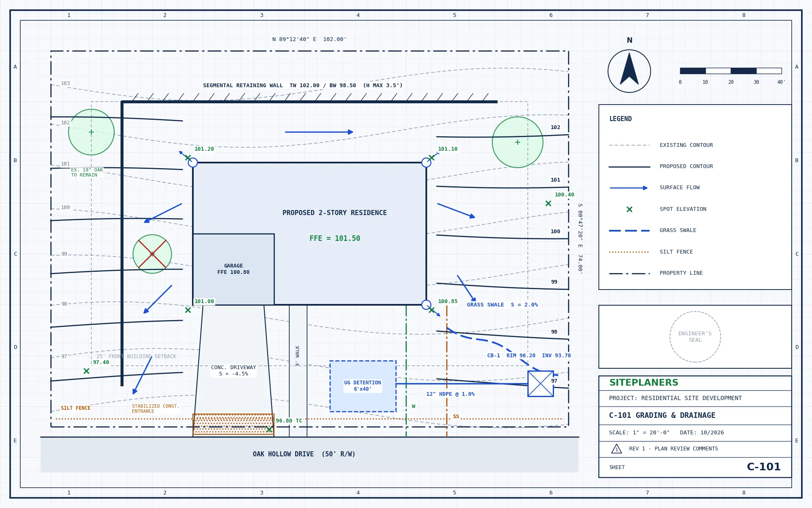
Task: Click the '4' WALK' sidewalk label
Action: click(298, 356)
